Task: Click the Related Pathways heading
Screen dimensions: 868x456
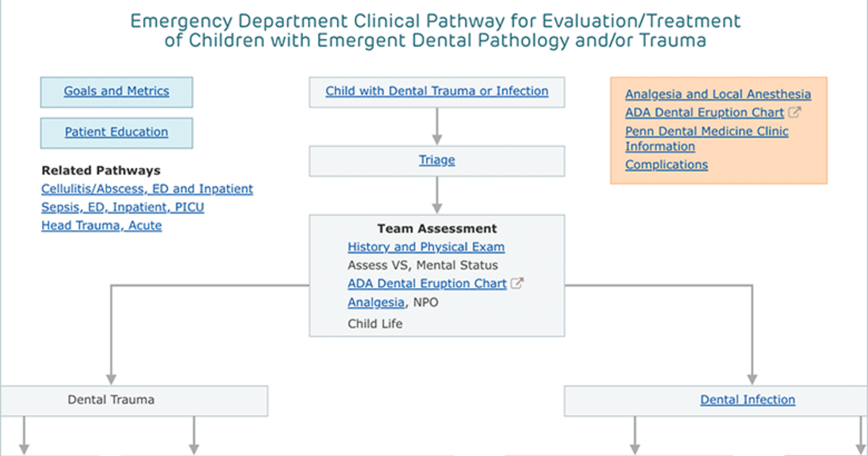Action: click(x=101, y=171)
